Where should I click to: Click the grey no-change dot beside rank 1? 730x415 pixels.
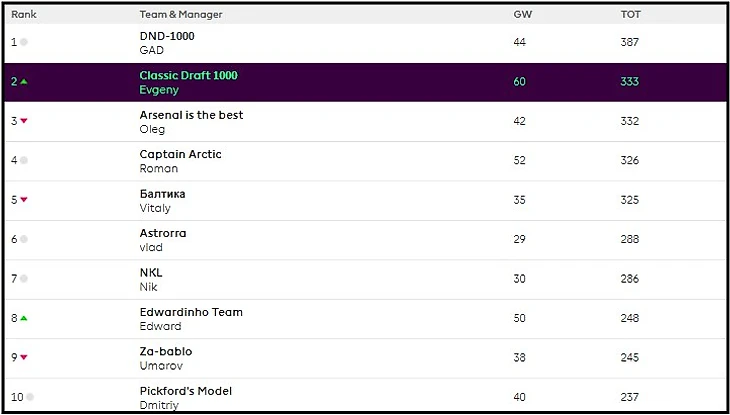pyautogui.click(x=24, y=42)
